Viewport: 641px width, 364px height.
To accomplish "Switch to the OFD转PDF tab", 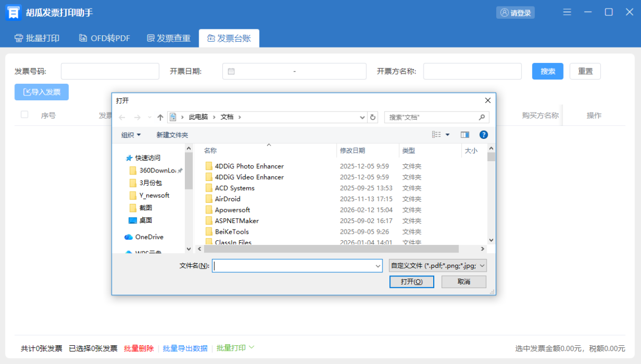I will (x=105, y=38).
